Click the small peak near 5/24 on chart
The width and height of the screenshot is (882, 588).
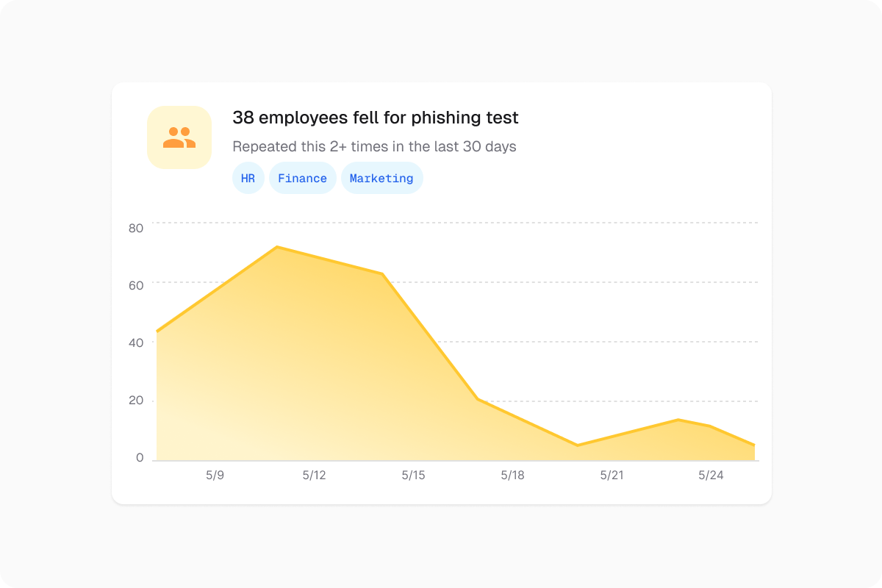coord(678,420)
